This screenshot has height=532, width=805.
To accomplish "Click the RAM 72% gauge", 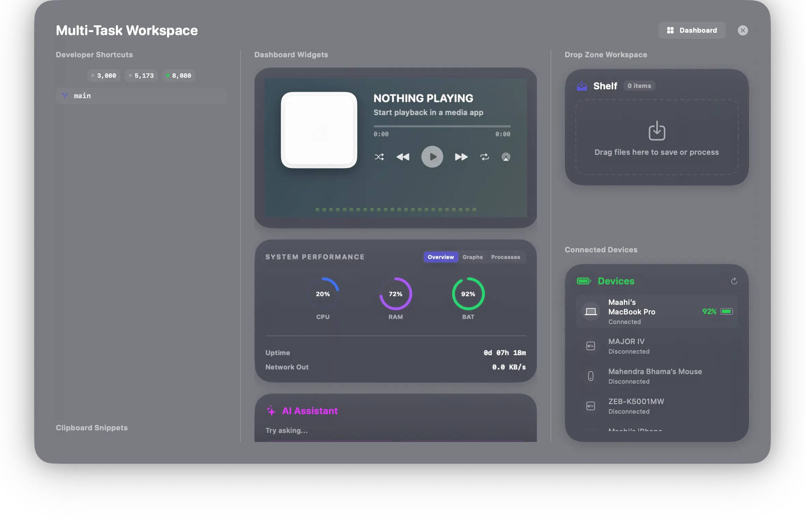I will pyautogui.click(x=396, y=294).
